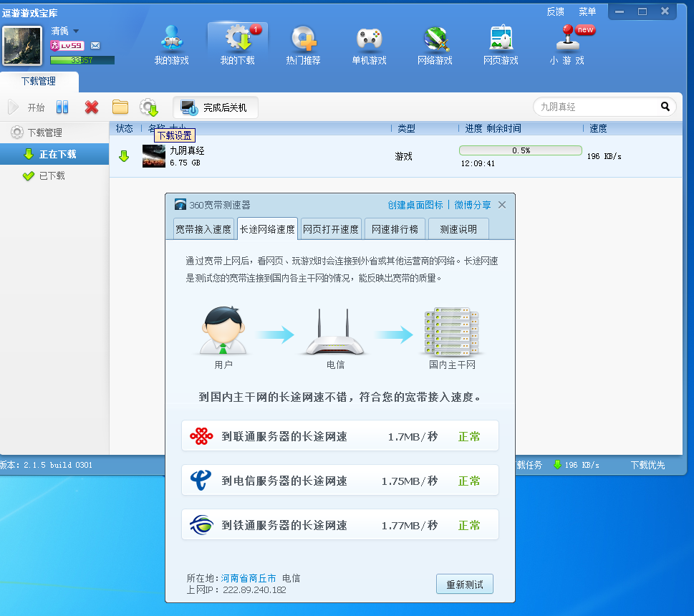Screen dimensions: 694x616
Task: Switch to the 下载管理 tab
Action: pyautogui.click(x=39, y=82)
